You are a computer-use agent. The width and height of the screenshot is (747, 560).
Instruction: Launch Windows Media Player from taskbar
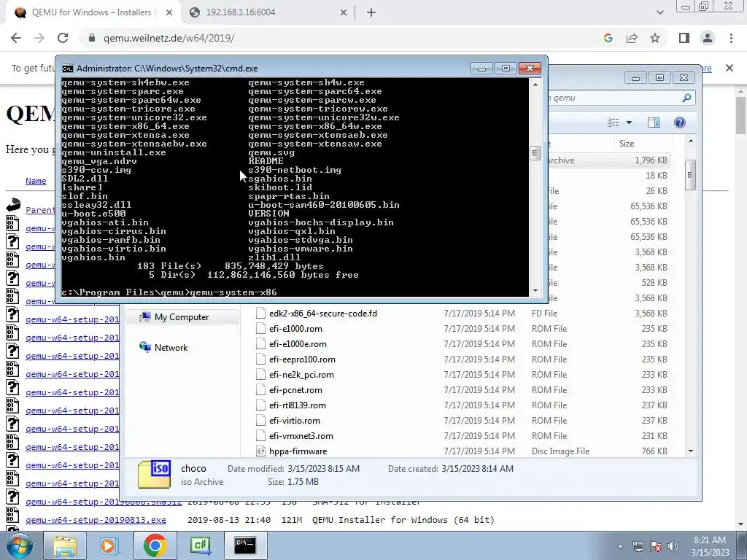click(x=109, y=545)
